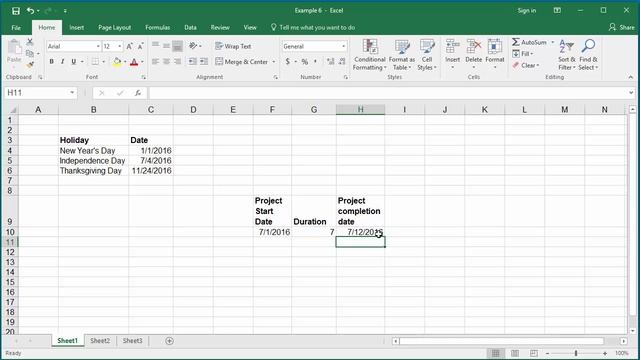Open Cell Styles gallery

pos(427,55)
